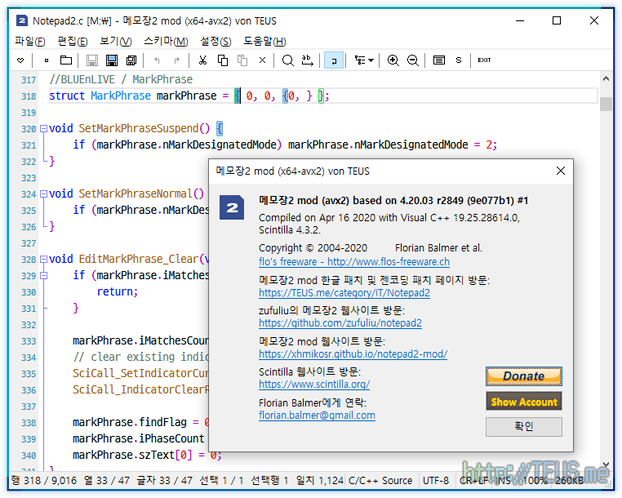The image size is (622, 498).
Task: Open the 보기(V) menu
Action: click(x=115, y=41)
